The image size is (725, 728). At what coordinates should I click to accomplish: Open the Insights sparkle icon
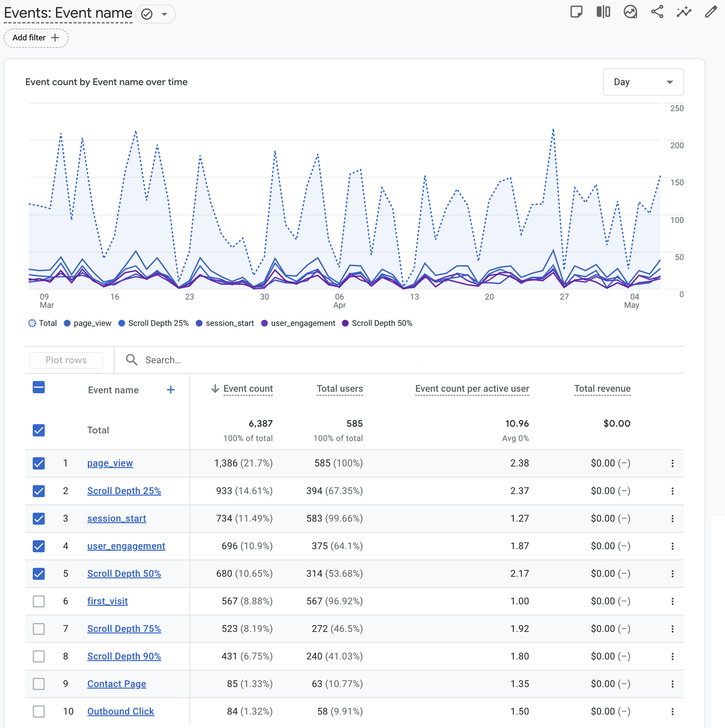(x=684, y=12)
